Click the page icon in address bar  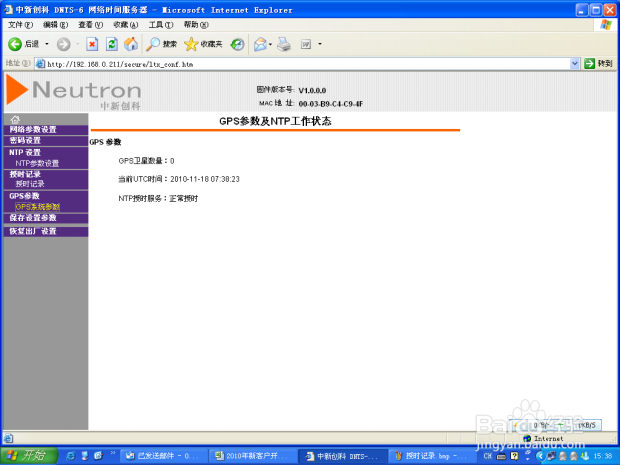(x=40, y=64)
